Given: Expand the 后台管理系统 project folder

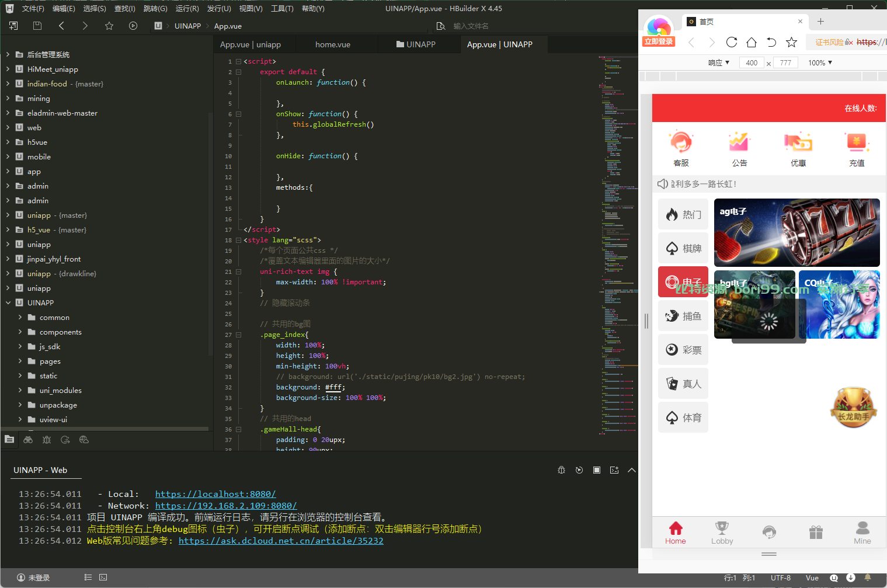Looking at the screenshot, I should 8,54.
